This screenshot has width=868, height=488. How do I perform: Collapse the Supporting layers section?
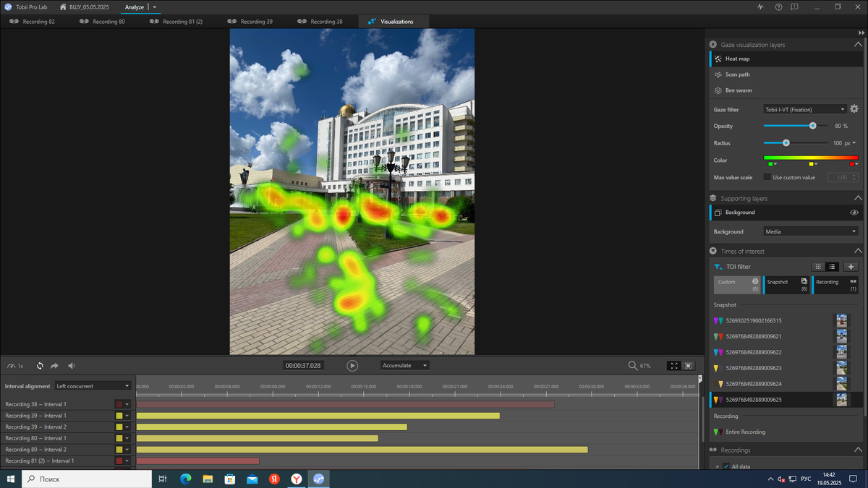pos(858,198)
